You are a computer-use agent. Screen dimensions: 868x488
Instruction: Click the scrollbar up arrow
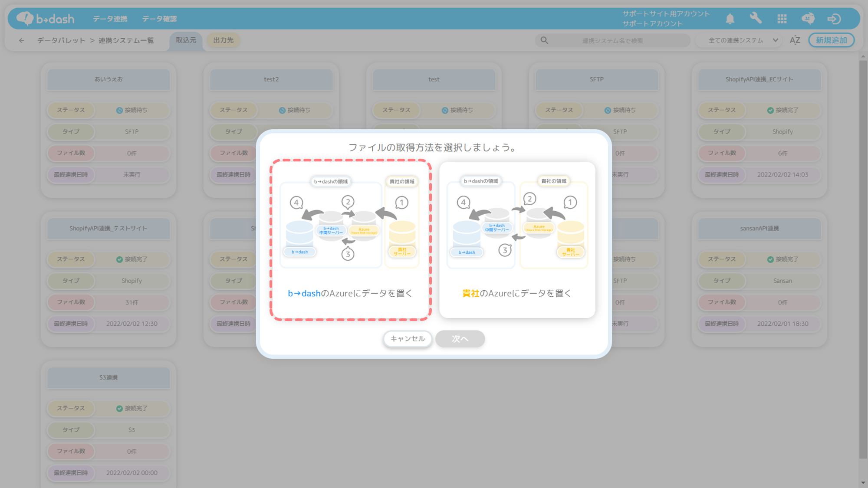863,56
